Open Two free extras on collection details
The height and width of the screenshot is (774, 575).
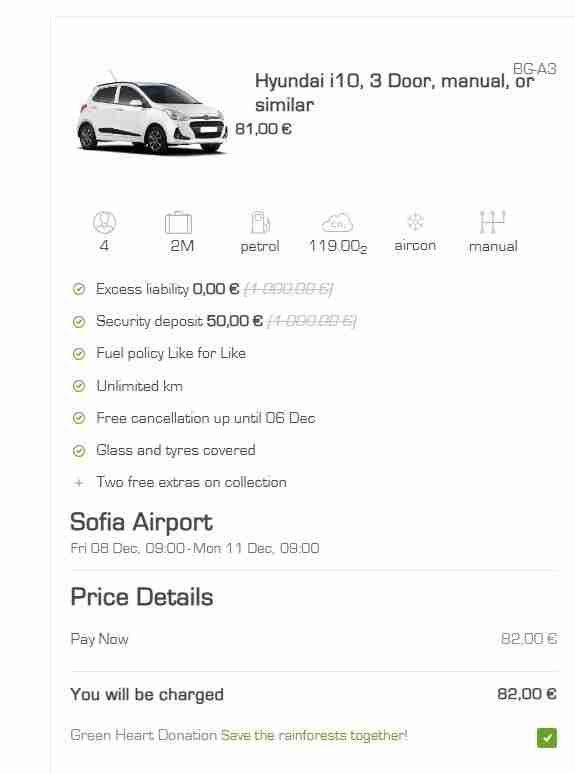(x=192, y=482)
